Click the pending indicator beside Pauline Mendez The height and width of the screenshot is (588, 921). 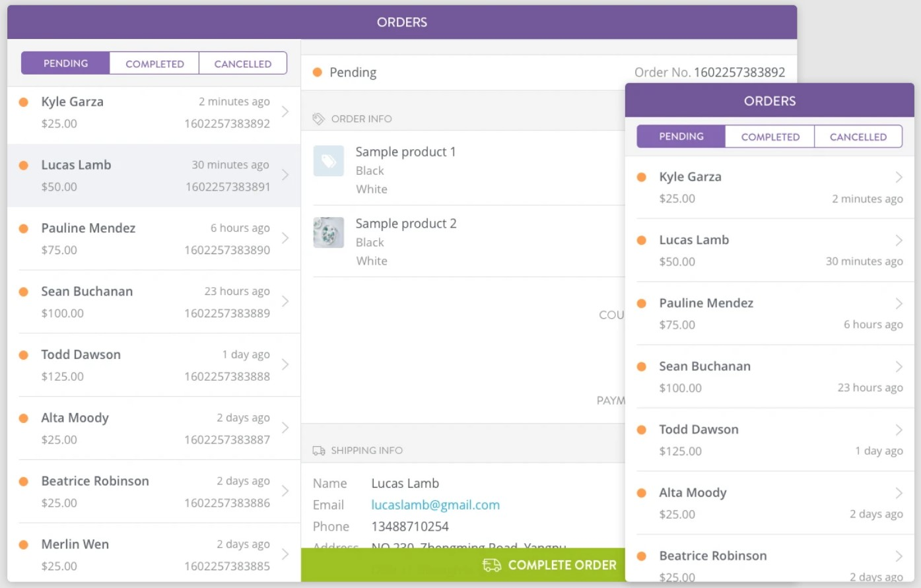[x=24, y=228]
